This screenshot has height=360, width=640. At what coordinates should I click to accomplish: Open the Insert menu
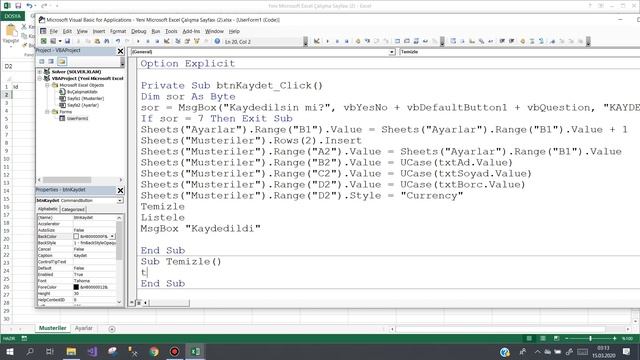pos(99,31)
